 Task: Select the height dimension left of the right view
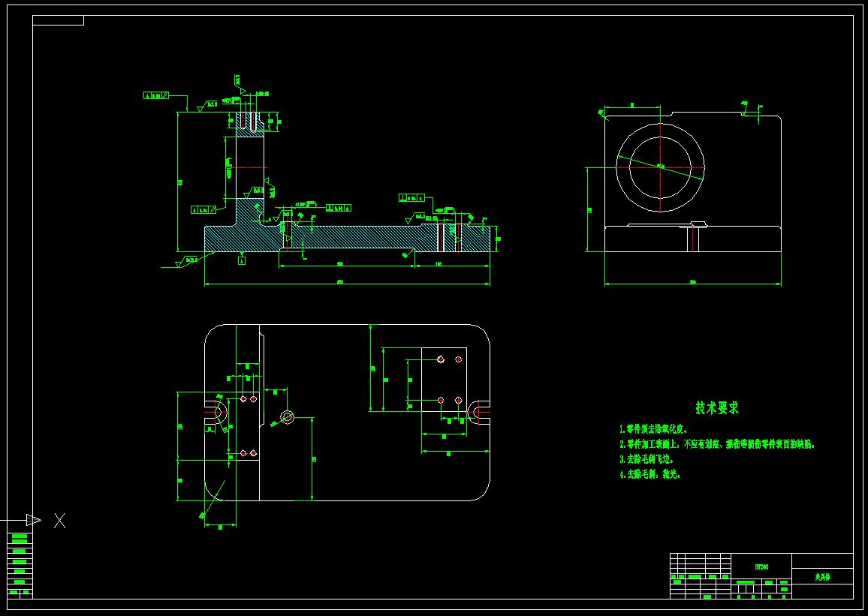coord(589,209)
